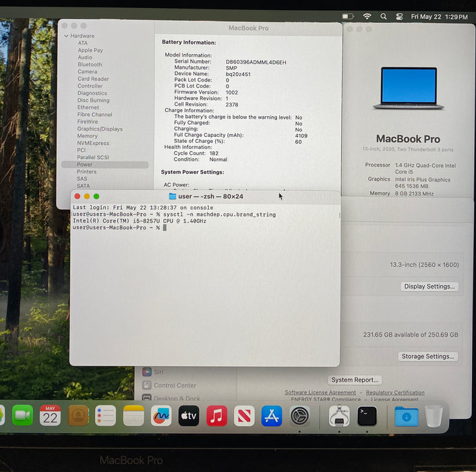Select SAS hardware entry
The image size is (476, 472).
coord(82,179)
